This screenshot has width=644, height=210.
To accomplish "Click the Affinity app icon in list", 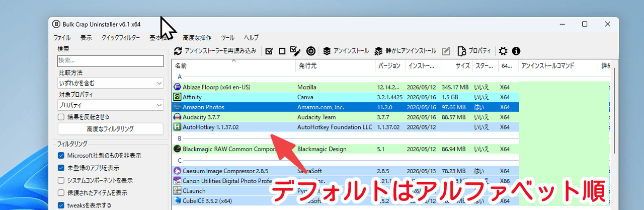I will (x=177, y=97).
